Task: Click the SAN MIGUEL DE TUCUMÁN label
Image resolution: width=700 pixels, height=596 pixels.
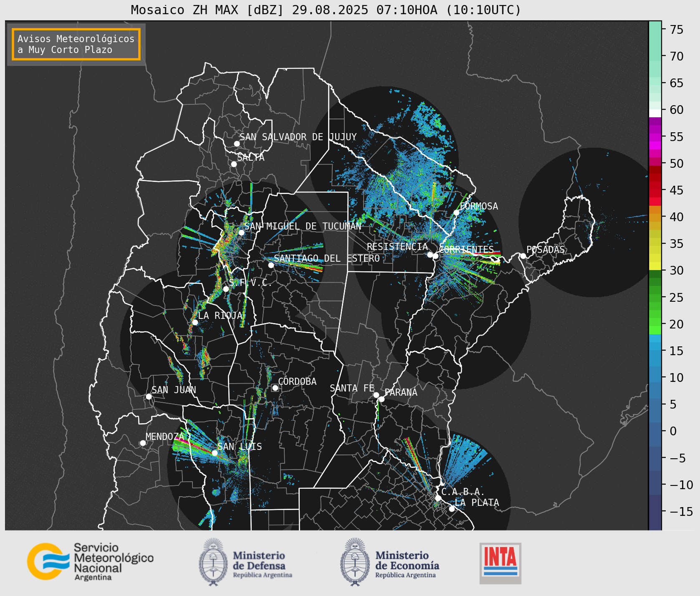Action: click(x=303, y=226)
